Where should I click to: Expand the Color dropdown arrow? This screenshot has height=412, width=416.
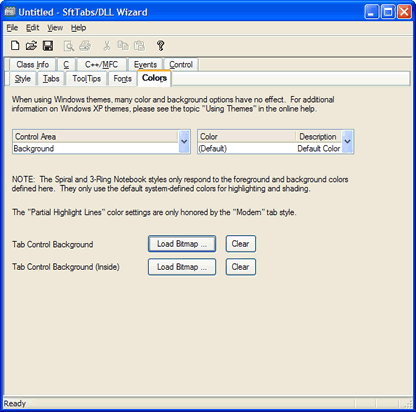(x=347, y=142)
